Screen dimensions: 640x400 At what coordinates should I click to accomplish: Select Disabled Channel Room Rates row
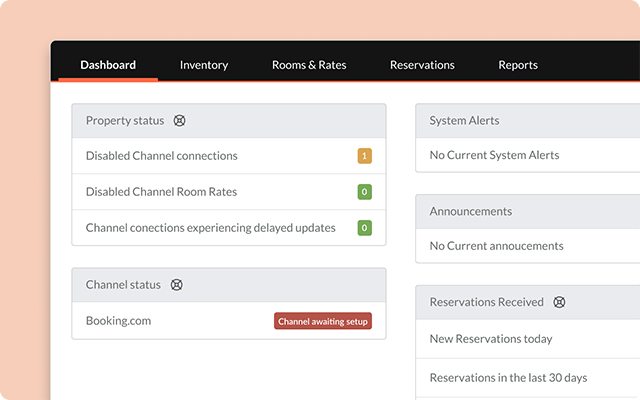click(162, 192)
